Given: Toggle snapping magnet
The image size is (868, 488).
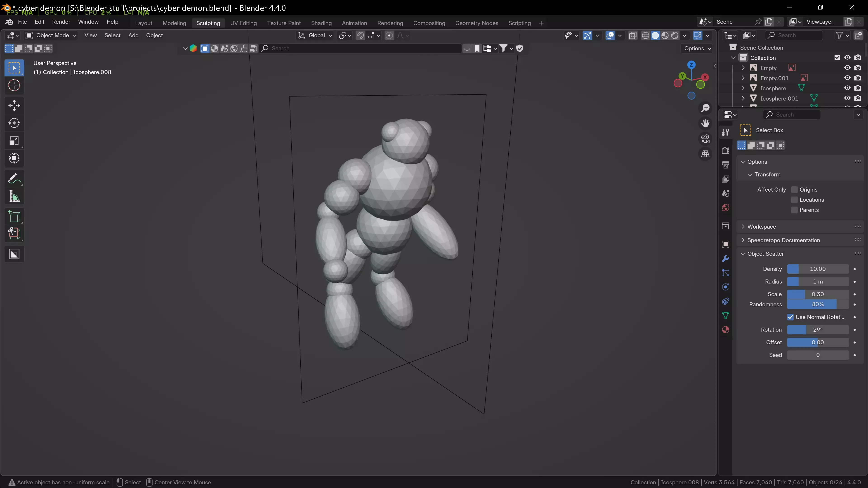Looking at the screenshot, I should (x=360, y=35).
